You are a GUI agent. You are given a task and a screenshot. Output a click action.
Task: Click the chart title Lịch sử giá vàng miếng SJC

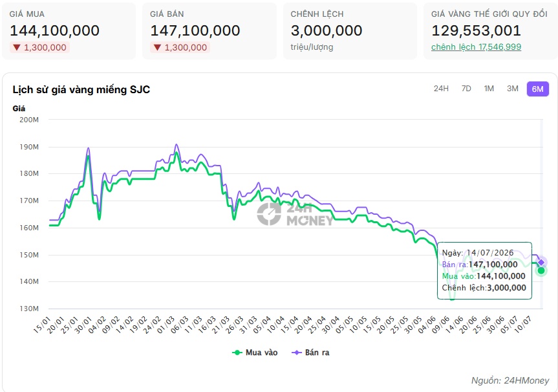tap(81, 89)
